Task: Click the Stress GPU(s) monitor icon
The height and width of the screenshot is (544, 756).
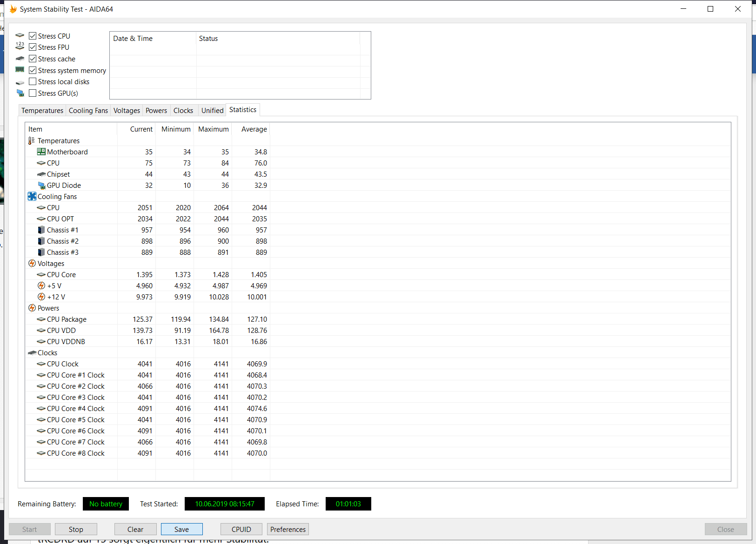Action: (20, 93)
